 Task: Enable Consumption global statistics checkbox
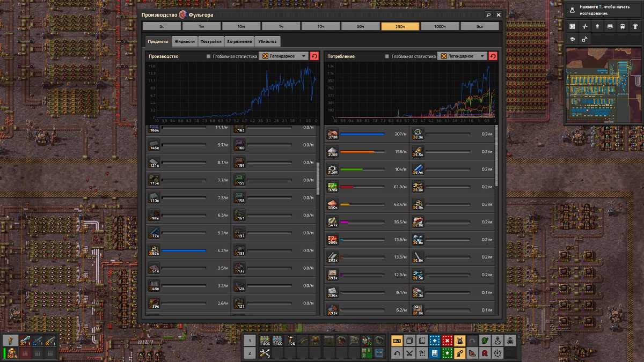click(x=387, y=56)
